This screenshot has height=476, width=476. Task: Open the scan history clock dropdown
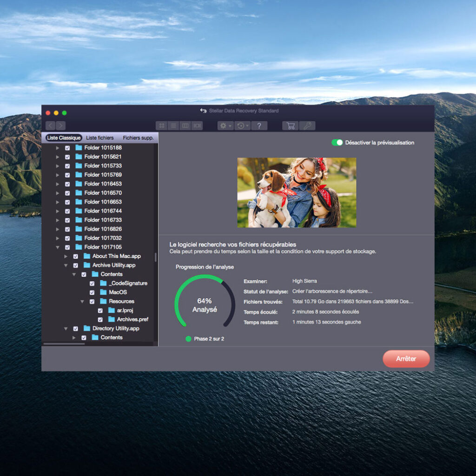coord(243,126)
